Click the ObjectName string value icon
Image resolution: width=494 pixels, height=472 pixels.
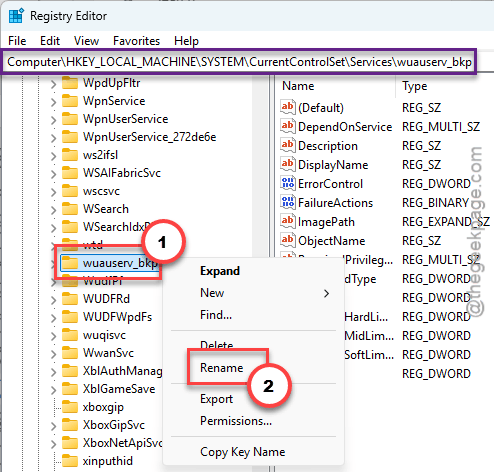(288, 240)
